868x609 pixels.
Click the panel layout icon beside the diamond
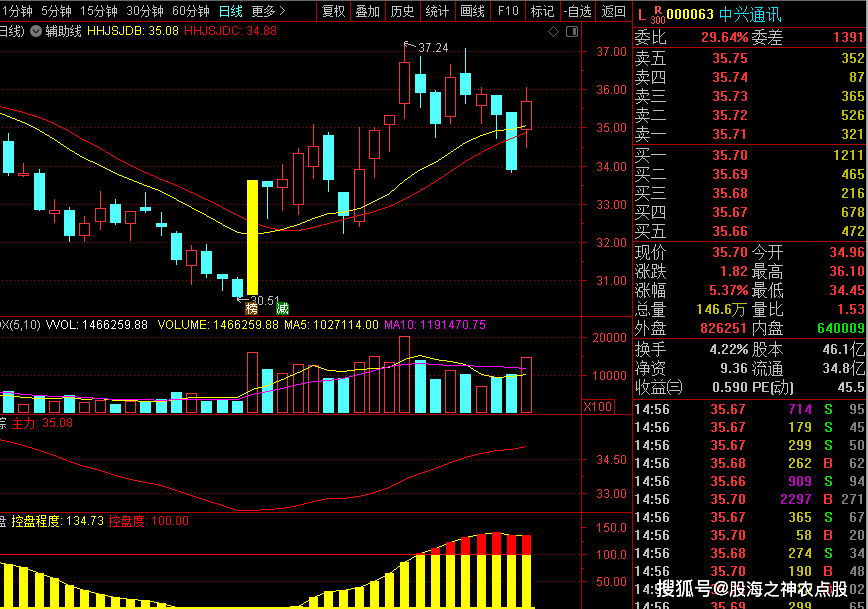tap(577, 31)
